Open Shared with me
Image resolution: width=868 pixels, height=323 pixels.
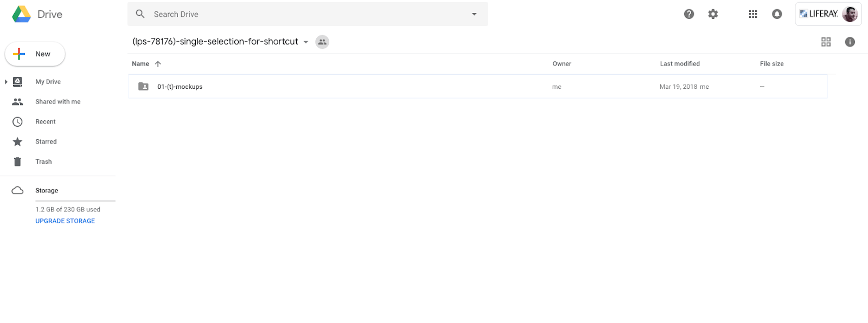58,102
